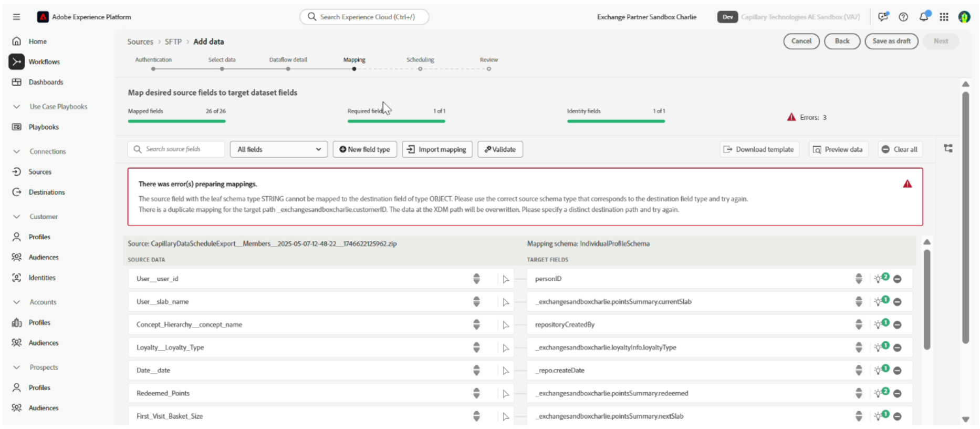Open the All fields filter dropdown
The width and height of the screenshot is (980, 429).
279,149
